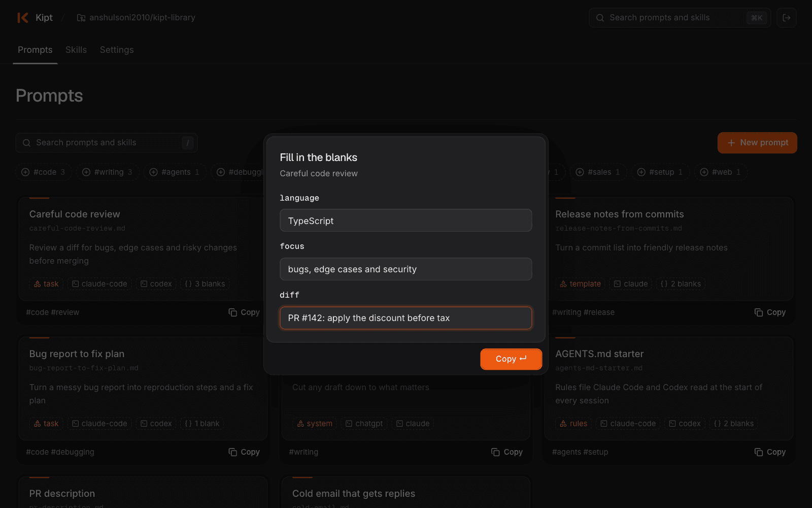This screenshot has height=508, width=812.
Task: Click the magnifier icon in the top search bar
Action: pyautogui.click(x=600, y=18)
